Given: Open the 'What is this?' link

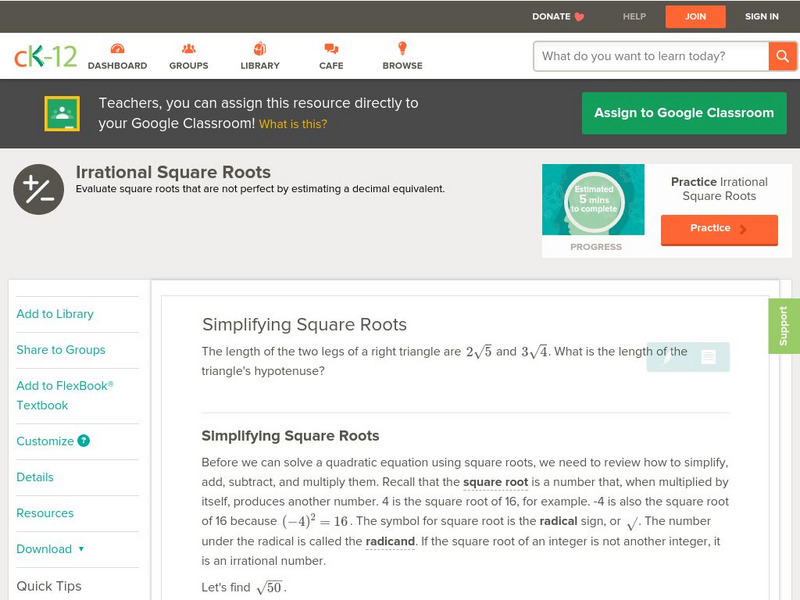Looking at the screenshot, I should click(293, 124).
